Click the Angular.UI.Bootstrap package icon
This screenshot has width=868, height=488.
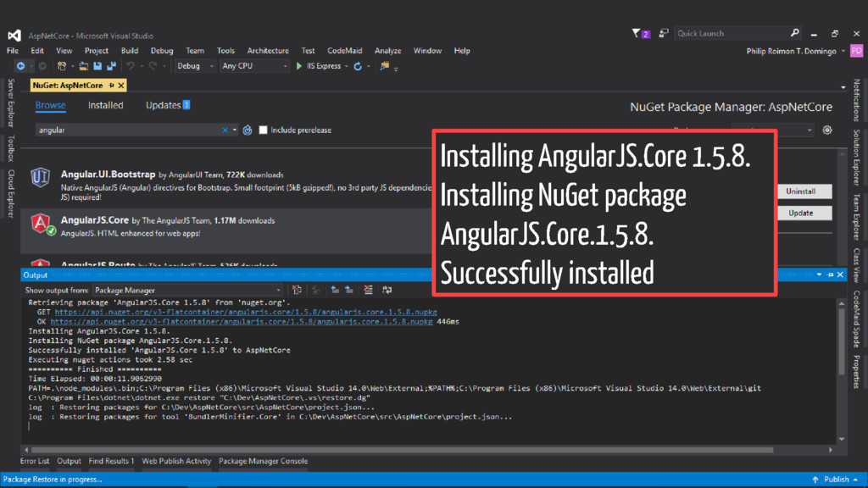[x=41, y=178]
